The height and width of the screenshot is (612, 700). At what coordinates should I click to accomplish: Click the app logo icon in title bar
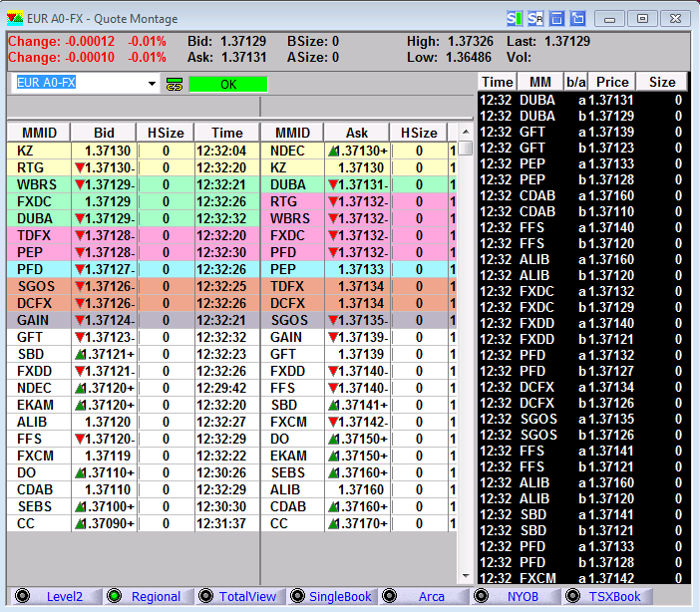point(15,18)
